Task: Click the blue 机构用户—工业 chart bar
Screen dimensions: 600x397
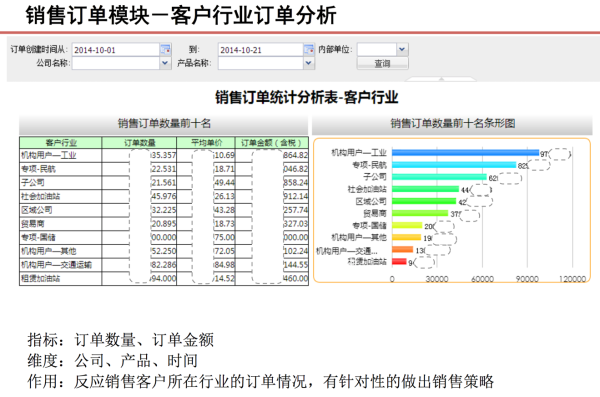Action: tap(465, 153)
